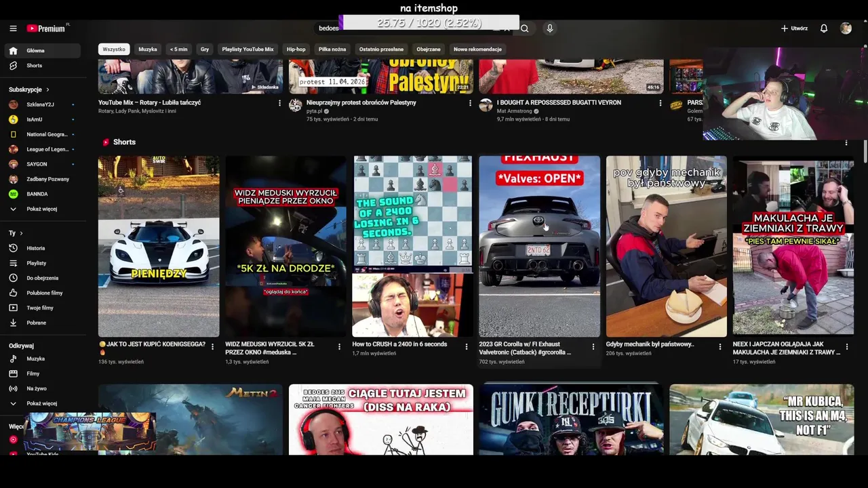
Task: Play the 5K ZŁ NA DRODZE short
Action: (x=285, y=246)
